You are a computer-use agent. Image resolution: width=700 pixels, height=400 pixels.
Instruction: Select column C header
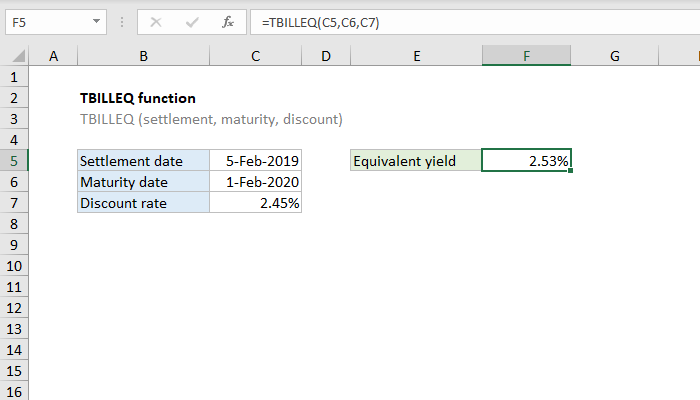255,56
